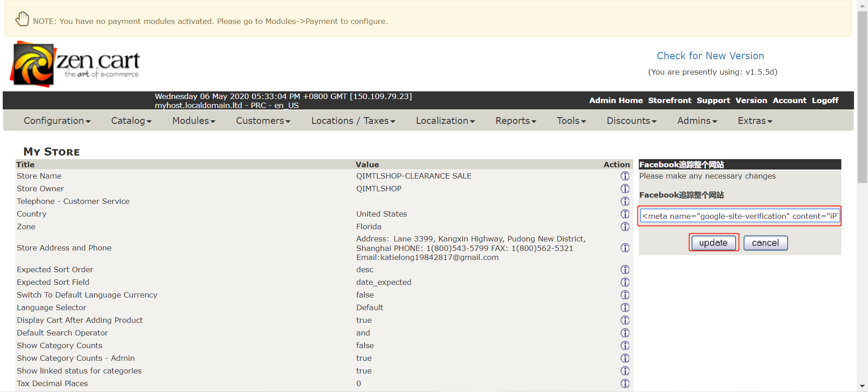Click info icon for Default Search Operator
The width and height of the screenshot is (868, 392).
(625, 333)
